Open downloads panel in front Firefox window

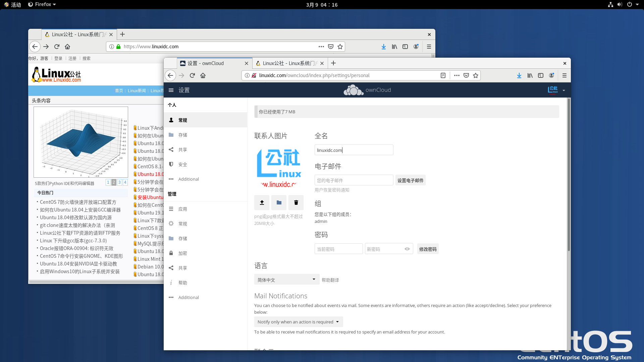pyautogui.click(x=519, y=75)
